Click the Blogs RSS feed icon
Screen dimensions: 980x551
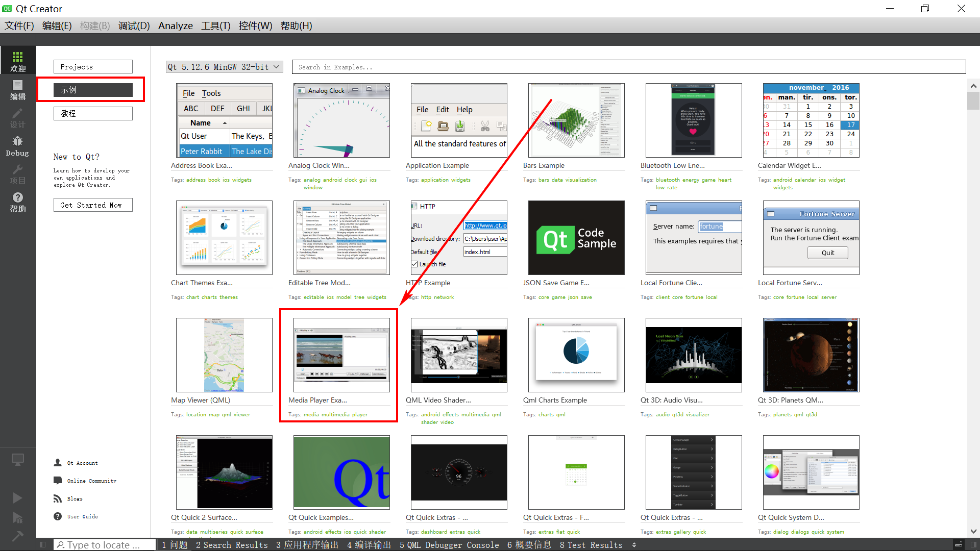click(x=58, y=498)
